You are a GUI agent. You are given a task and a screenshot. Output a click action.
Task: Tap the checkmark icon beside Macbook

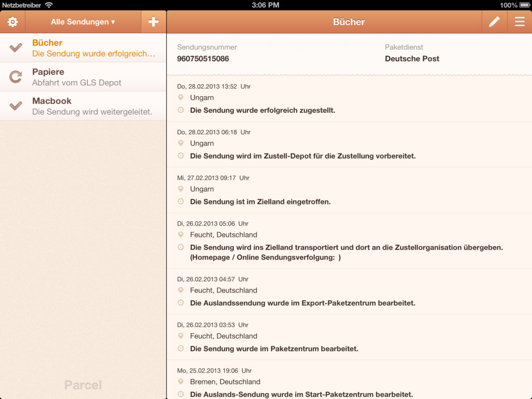pos(16,106)
